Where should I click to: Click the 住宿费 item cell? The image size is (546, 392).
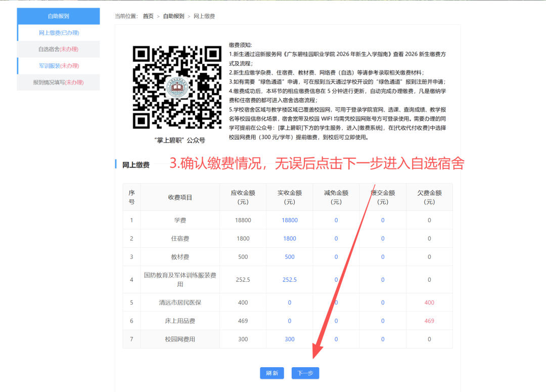tap(180, 239)
